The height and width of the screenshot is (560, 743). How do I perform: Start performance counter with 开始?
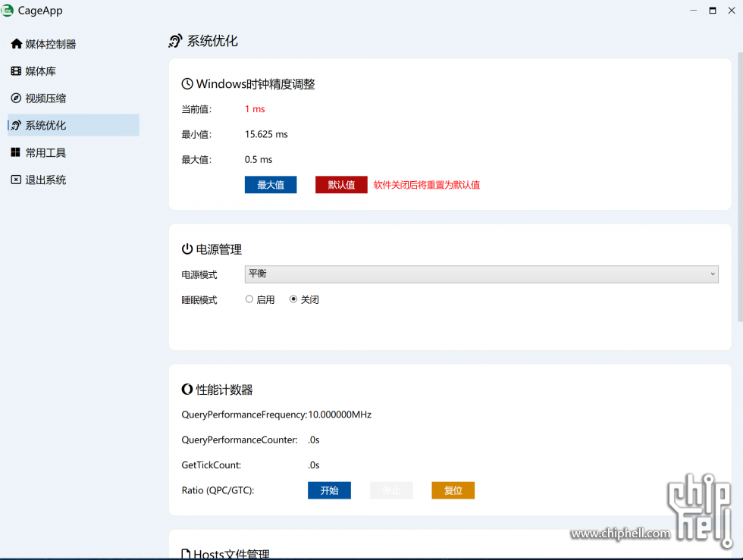pyautogui.click(x=329, y=490)
